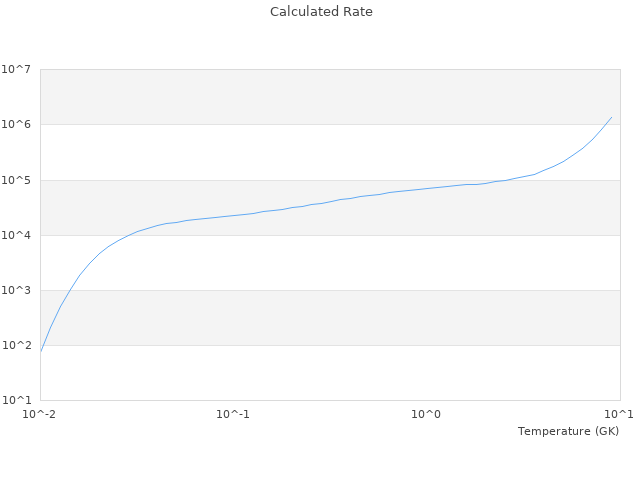Click the rate curve's upper-right end point
The height and width of the screenshot is (480, 640).
pos(611,117)
